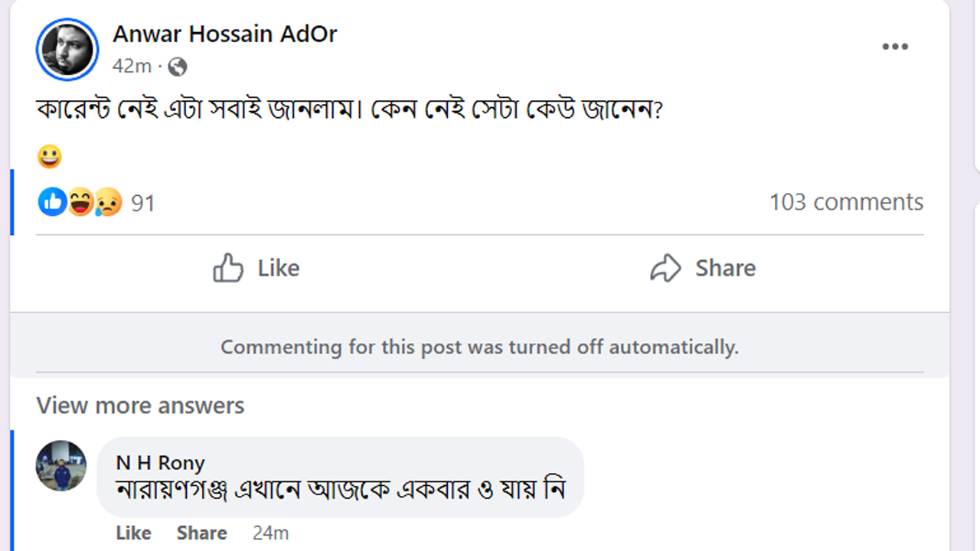View the 91 reactions list
980x551 pixels.
tap(142, 203)
